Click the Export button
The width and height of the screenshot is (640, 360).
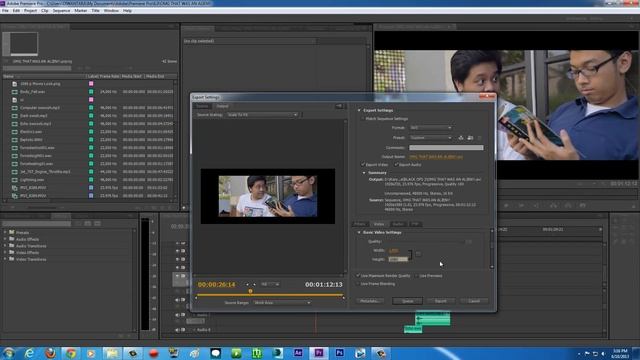coord(440,301)
